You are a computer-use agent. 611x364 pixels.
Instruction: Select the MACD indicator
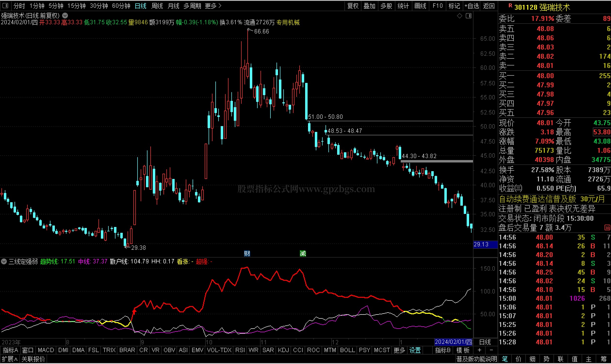46,350
